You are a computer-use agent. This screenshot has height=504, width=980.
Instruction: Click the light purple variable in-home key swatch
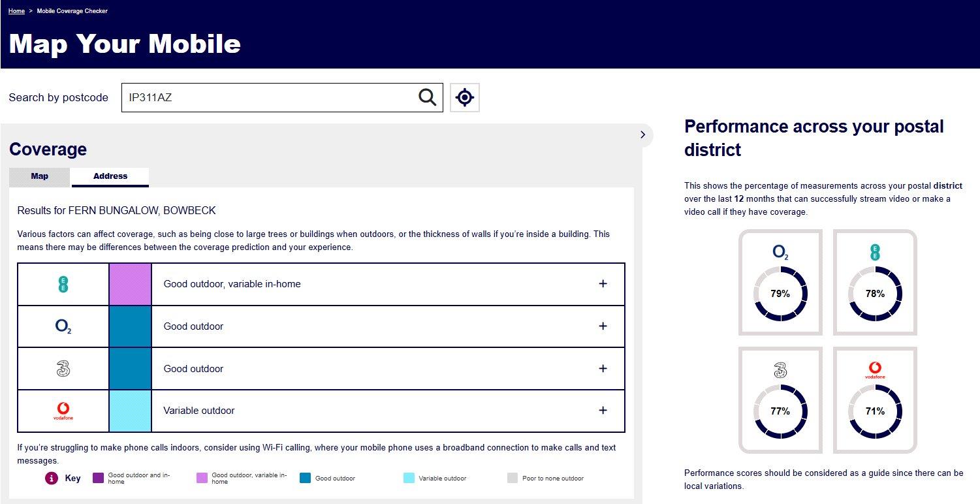(x=202, y=478)
